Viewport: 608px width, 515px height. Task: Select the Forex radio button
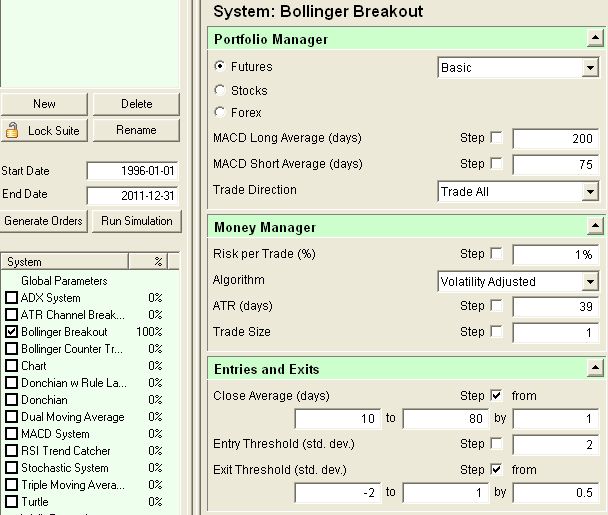coord(220,112)
